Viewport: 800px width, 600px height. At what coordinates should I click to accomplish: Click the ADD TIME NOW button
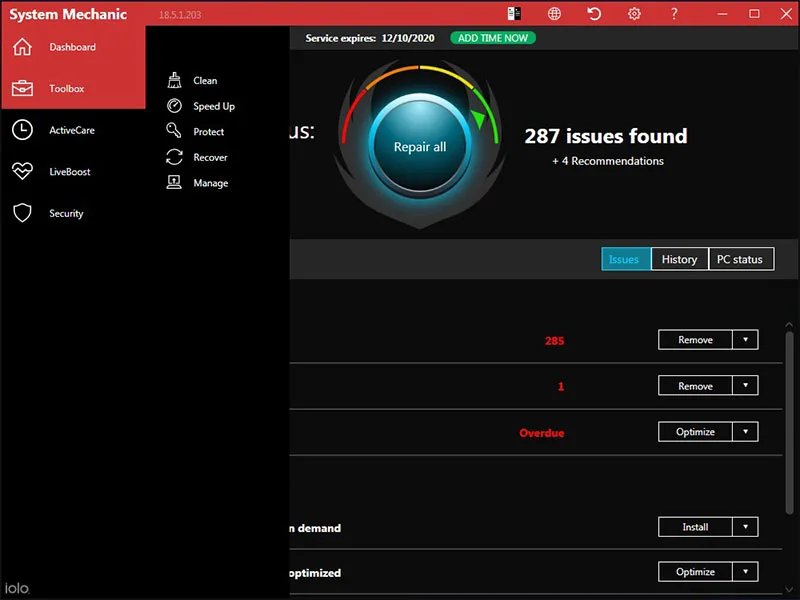click(493, 38)
